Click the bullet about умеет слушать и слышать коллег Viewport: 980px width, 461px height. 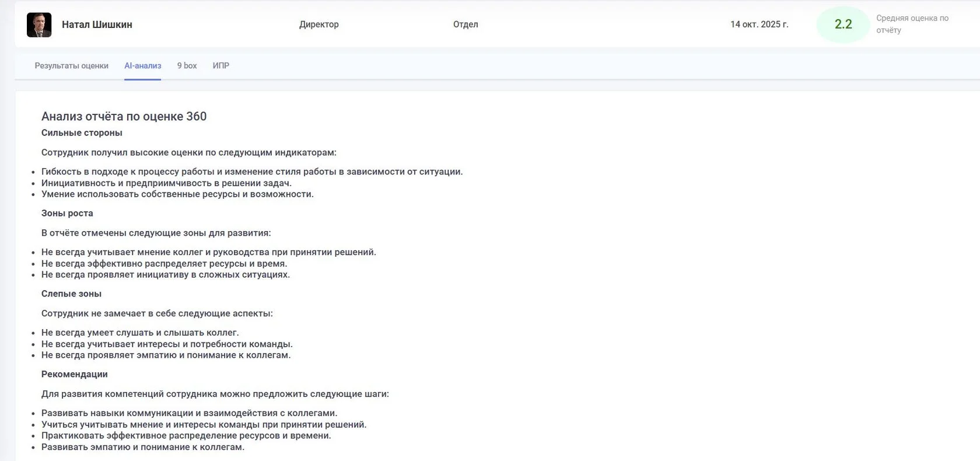(140, 333)
